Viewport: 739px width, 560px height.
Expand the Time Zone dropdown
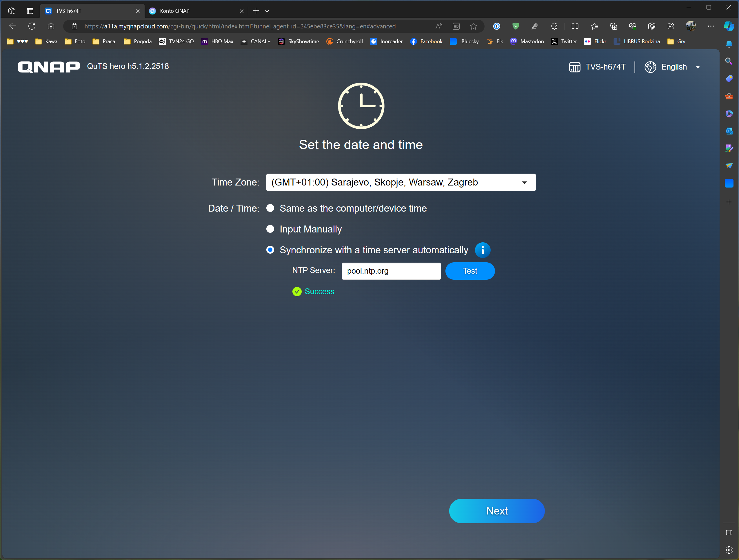524,182
